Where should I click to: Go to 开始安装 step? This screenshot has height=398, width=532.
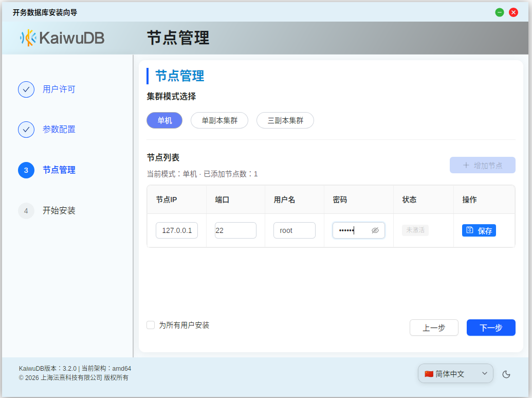point(59,211)
